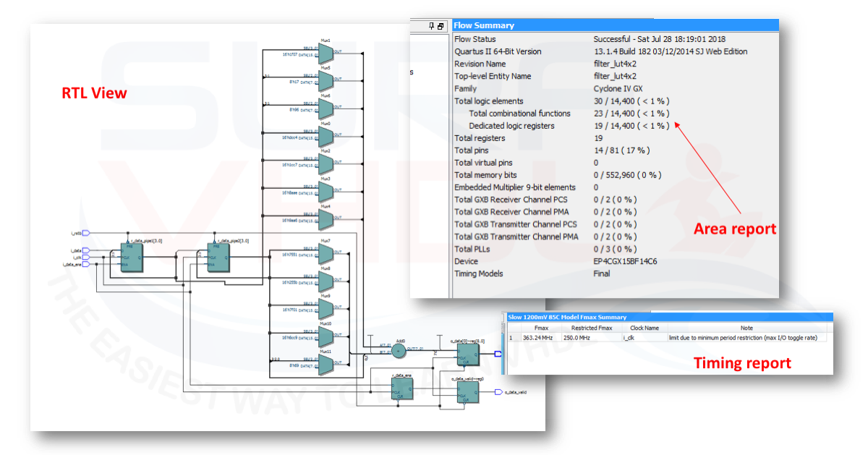Click the Note column header
Image resolution: width=868 pixels, height=455 pixels.
coord(746,328)
